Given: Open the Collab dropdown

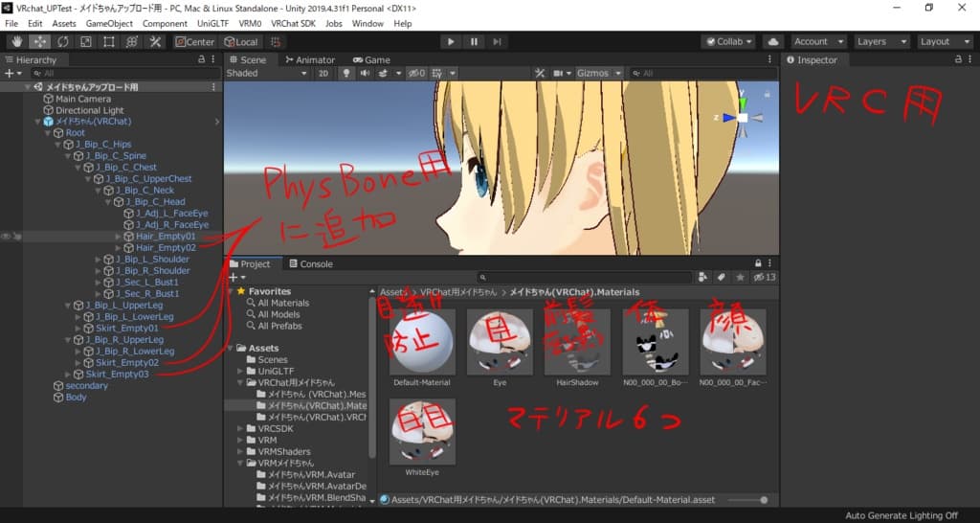Looking at the screenshot, I should point(728,42).
